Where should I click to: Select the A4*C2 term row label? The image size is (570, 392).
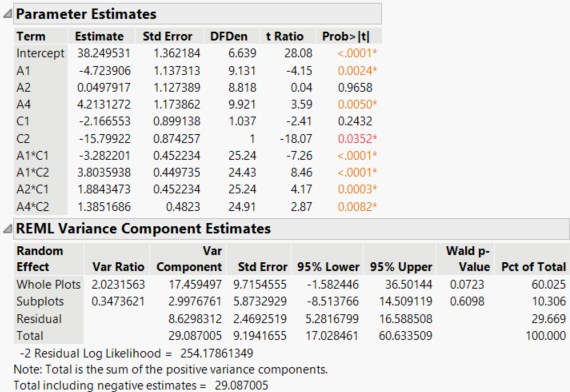[33, 207]
